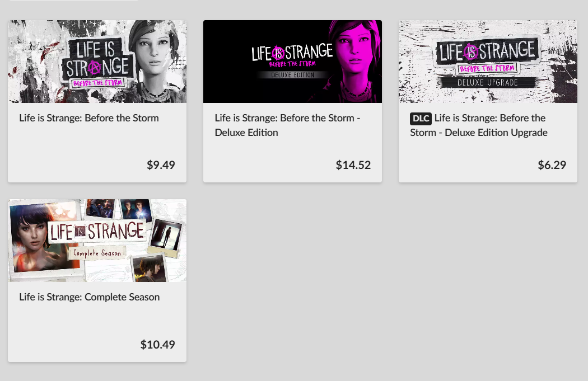Click the $9.49 price on Before the Storm

(x=161, y=165)
